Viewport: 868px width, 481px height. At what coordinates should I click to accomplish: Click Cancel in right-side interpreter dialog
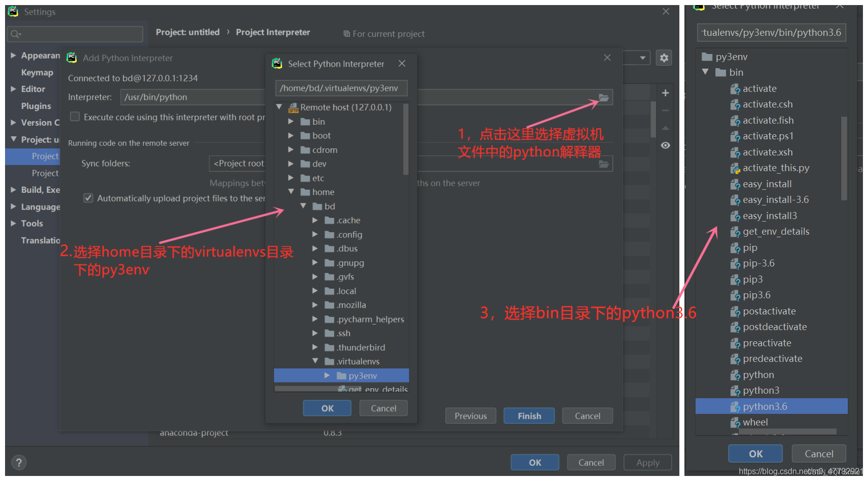tap(819, 454)
